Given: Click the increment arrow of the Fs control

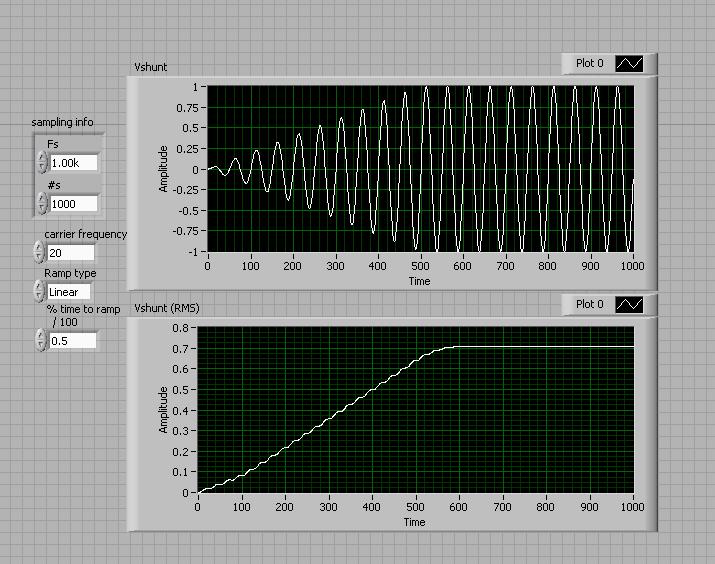Looking at the screenshot, I should coord(42,157).
